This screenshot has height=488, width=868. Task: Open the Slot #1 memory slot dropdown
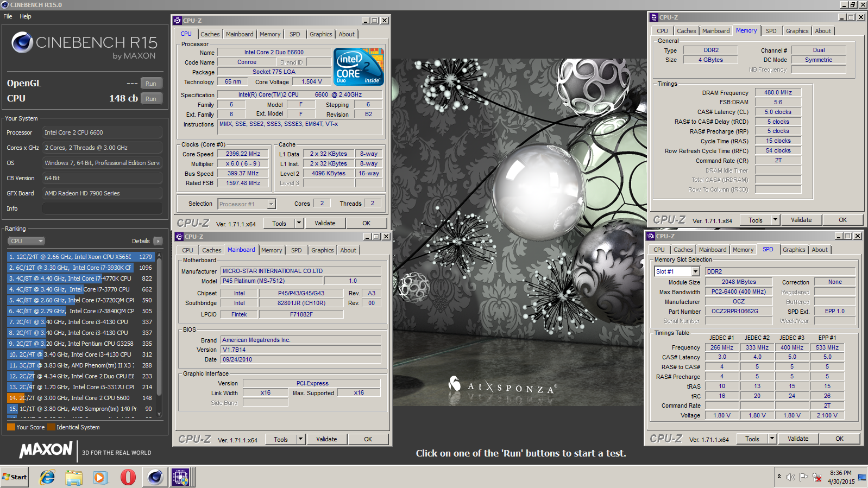click(695, 271)
